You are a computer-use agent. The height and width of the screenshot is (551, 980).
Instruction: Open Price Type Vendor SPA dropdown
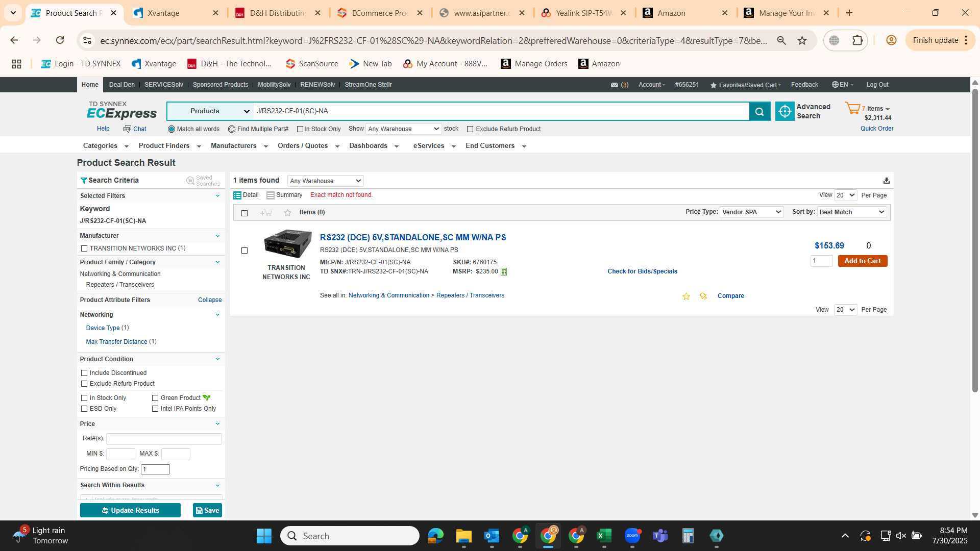pyautogui.click(x=751, y=212)
